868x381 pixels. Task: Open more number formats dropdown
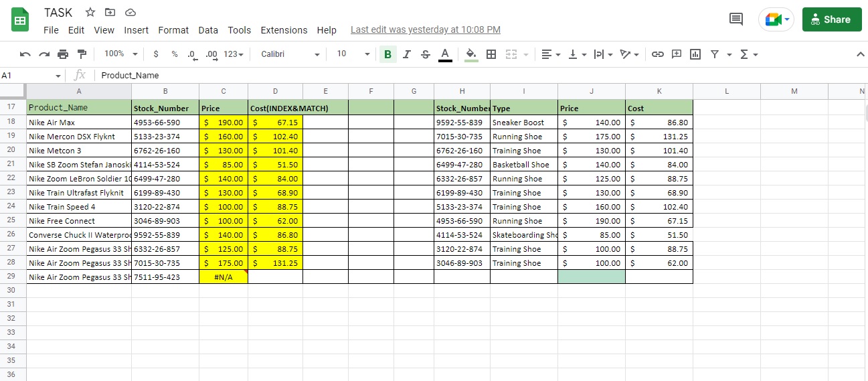[233, 54]
